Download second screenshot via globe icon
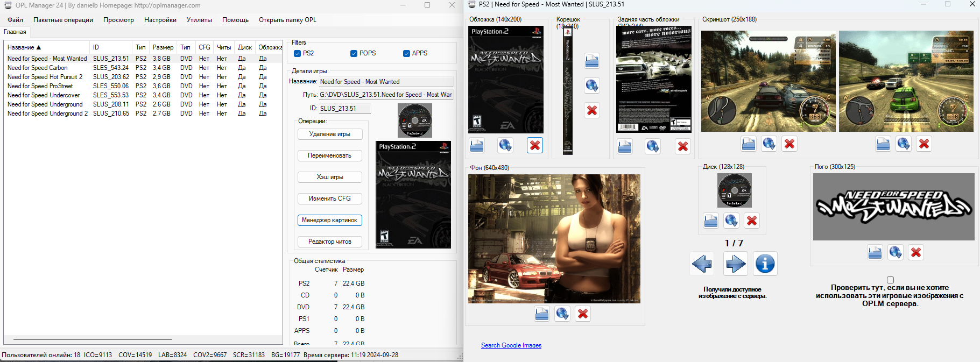980x362 pixels. [x=904, y=144]
